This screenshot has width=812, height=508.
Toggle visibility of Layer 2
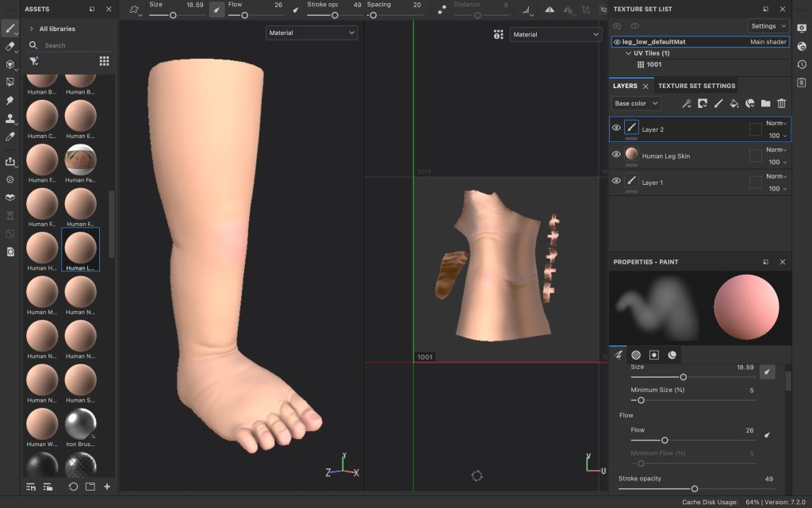coord(616,128)
